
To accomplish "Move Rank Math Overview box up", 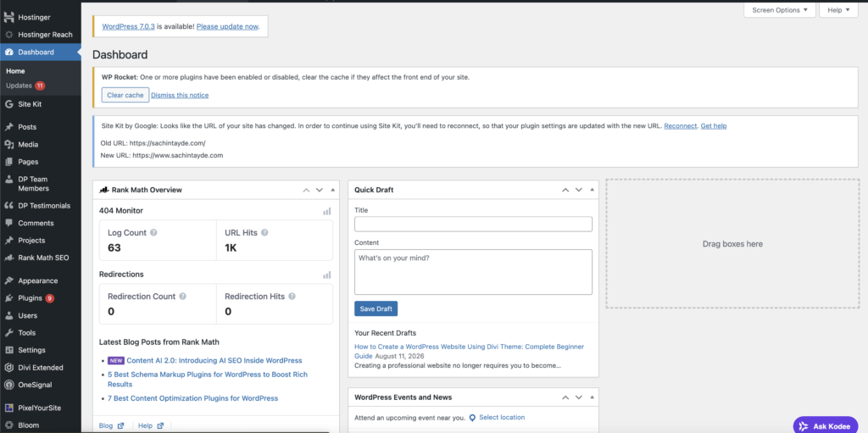I will [x=306, y=190].
